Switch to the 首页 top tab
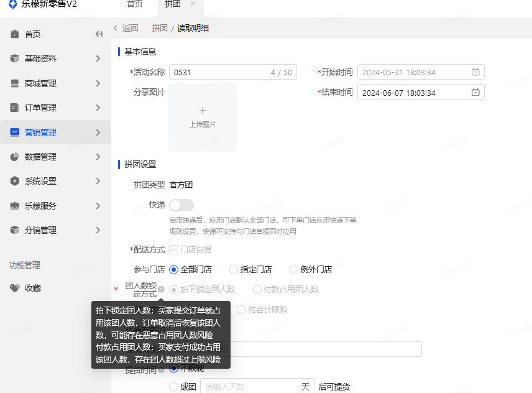 [135, 4]
